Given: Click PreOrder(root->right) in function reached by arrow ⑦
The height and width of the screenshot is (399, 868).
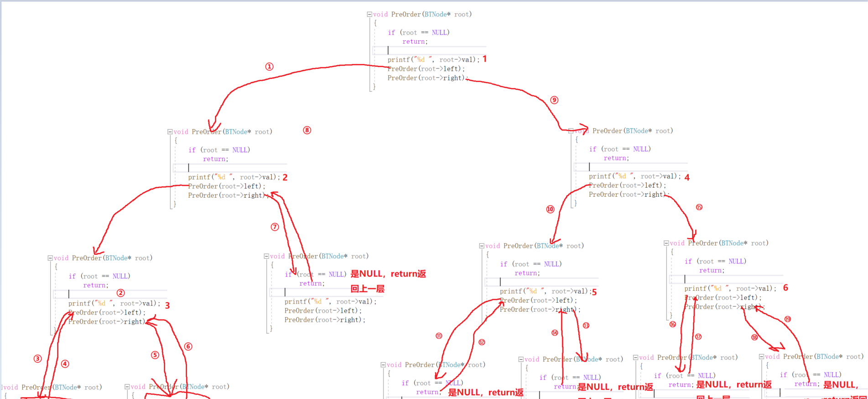Looking at the screenshot, I should click(x=325, y=320).
